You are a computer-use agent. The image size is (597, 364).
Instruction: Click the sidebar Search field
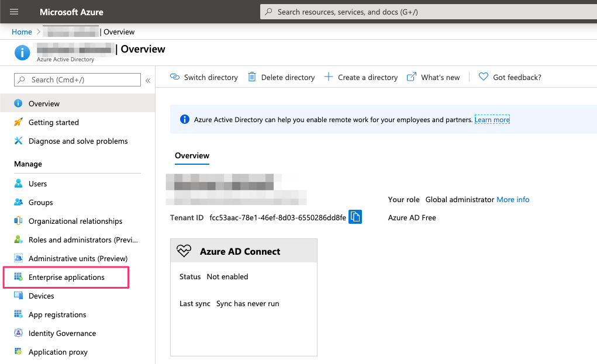[x=78, y=79]
